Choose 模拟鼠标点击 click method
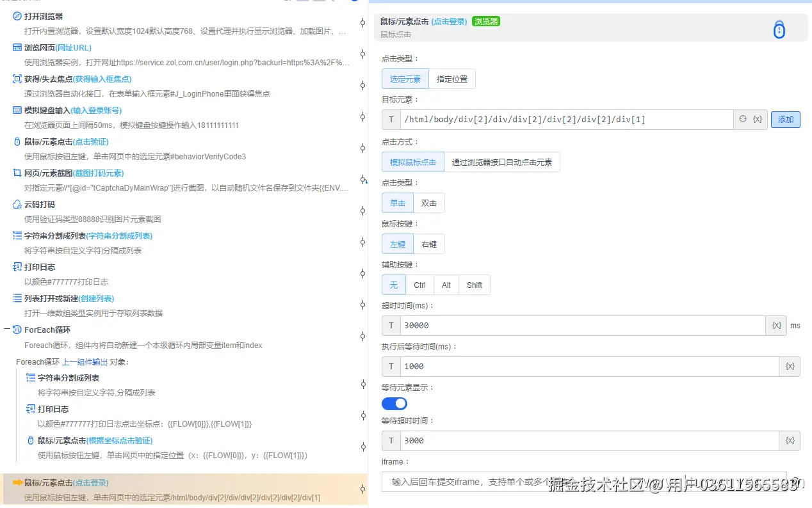 [x=413, y=162]
